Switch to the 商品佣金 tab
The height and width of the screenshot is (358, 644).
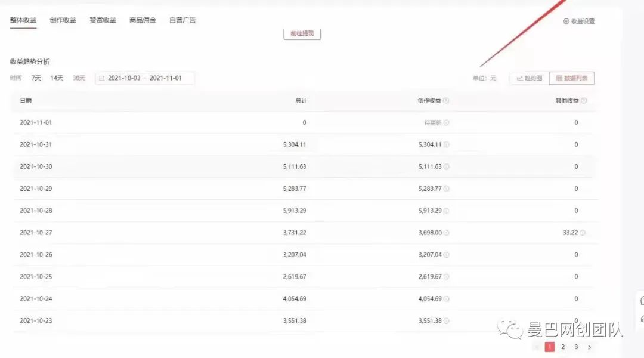(142, 20)
